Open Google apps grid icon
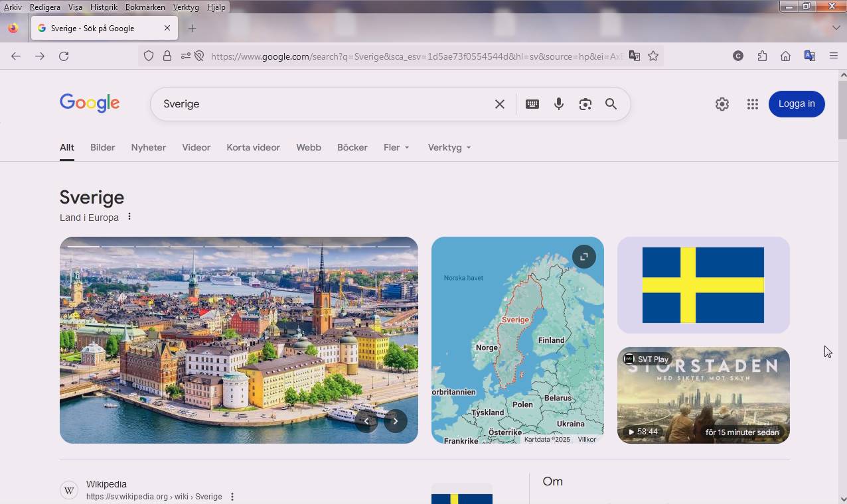 (x=752, y=104)
